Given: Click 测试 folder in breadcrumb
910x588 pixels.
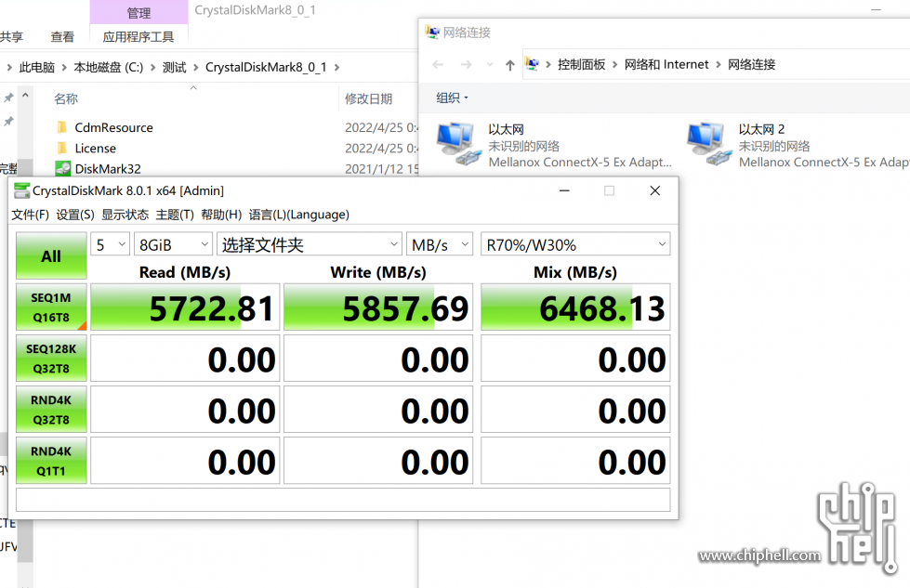Looking at the screenshot, I should (174, 67).
